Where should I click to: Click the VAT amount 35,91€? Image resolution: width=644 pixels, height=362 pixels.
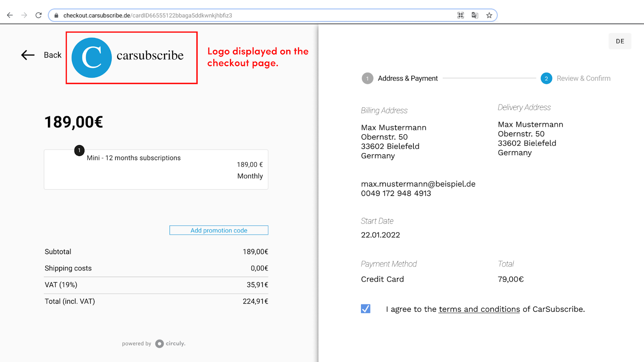pos(258,285)
